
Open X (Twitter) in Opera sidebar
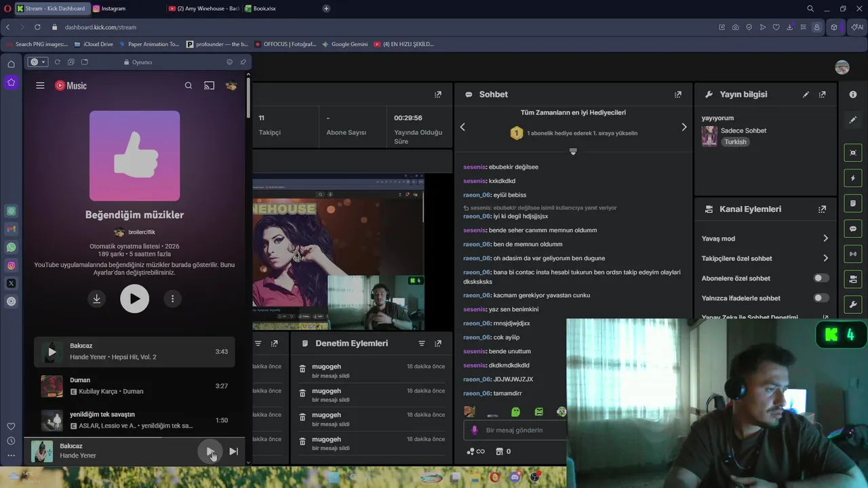(x=11, y=283)
